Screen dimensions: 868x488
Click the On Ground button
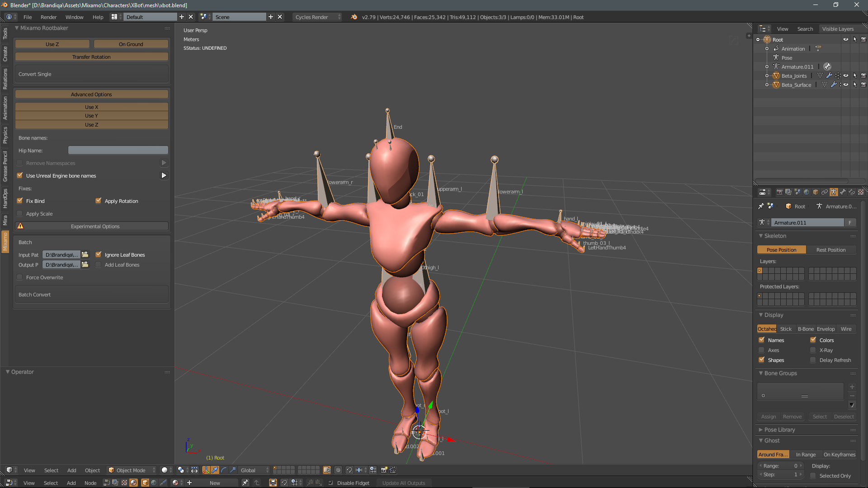[131, 44]
